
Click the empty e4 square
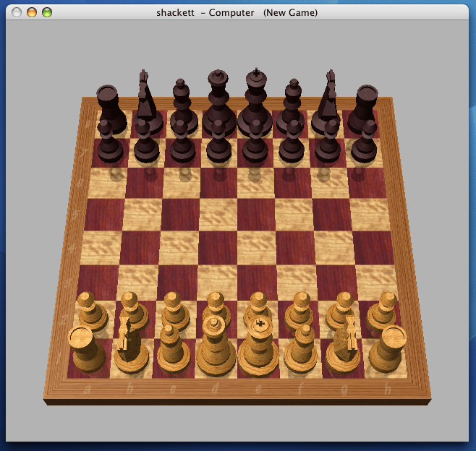[x=257, y=247]
